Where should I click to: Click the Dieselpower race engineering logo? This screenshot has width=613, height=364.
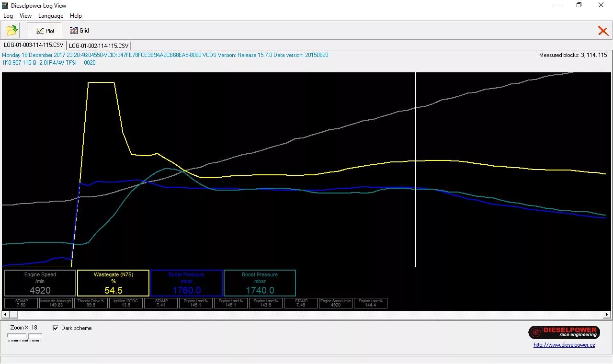pos(564,332)
